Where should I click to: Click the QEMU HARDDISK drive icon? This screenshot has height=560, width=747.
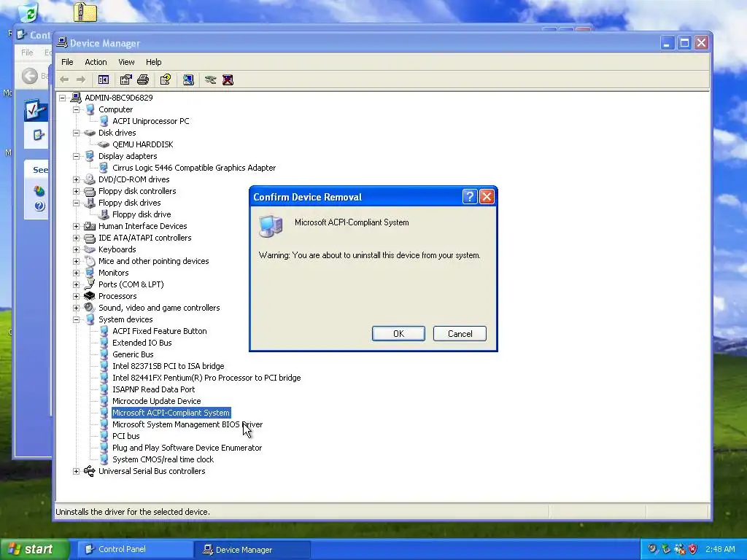point(104,144)
